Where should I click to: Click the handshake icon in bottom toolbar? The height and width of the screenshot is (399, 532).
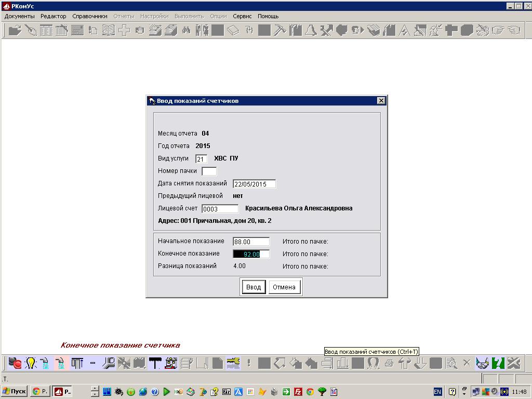(x=483, y=363)
